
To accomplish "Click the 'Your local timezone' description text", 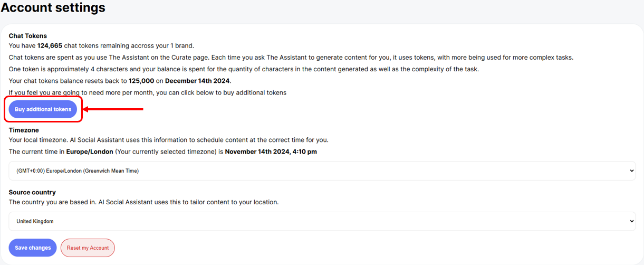I will [169, 140].
